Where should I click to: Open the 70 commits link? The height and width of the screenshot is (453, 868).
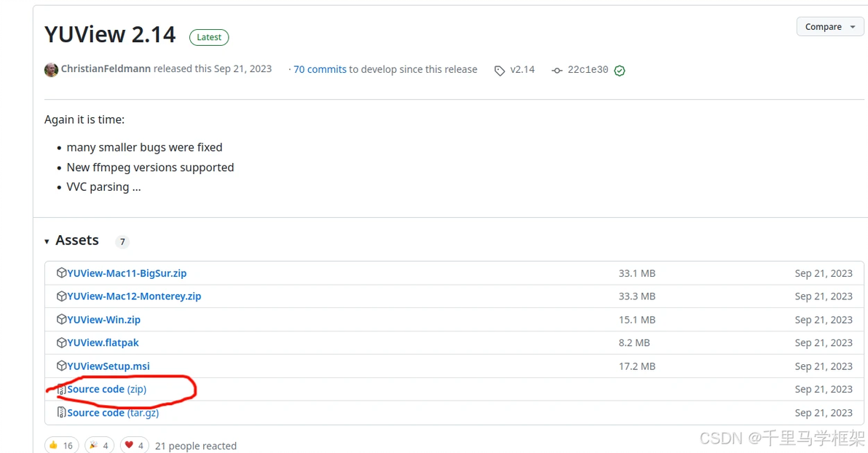point(320,69)
